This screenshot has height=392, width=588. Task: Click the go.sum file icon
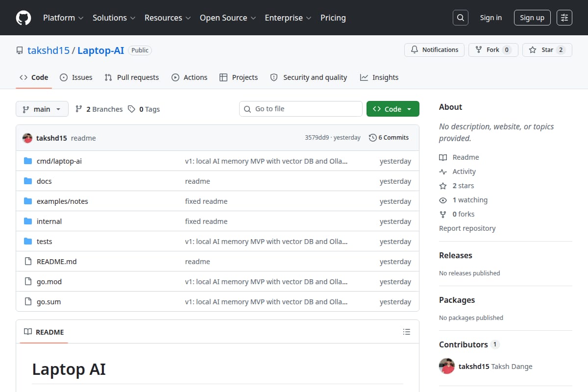click(x=28, y=302)
